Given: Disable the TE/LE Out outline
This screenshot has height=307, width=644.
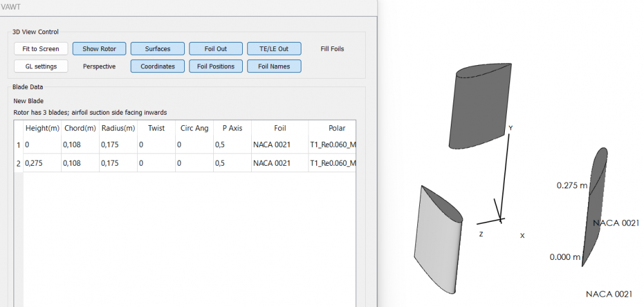Looking at the screenshot, I should [274, 49].
